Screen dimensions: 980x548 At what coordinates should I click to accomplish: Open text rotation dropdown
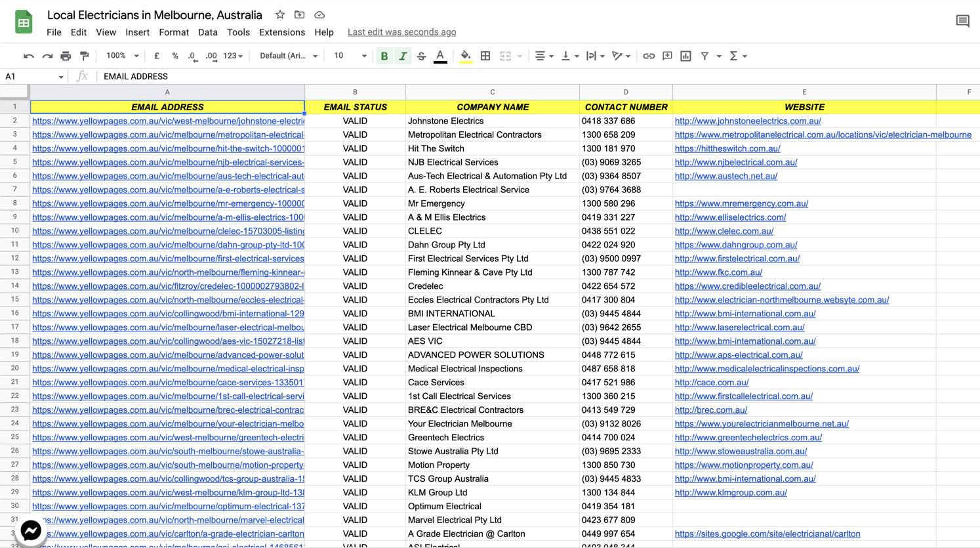tap(621, 56)
